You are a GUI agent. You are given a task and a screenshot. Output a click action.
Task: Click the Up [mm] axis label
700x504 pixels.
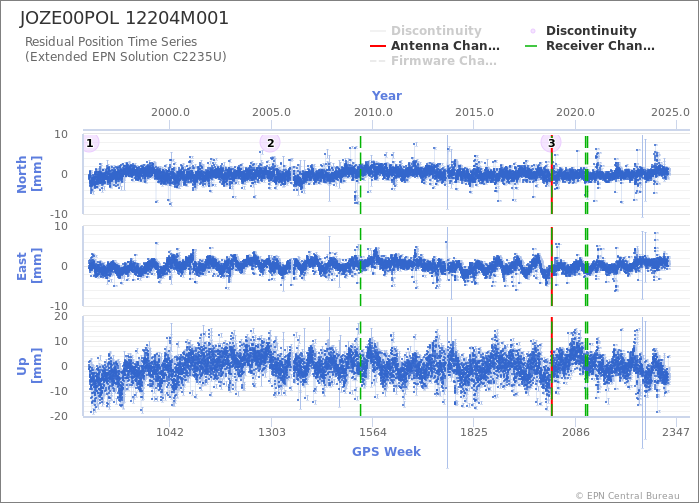(29, 366)
